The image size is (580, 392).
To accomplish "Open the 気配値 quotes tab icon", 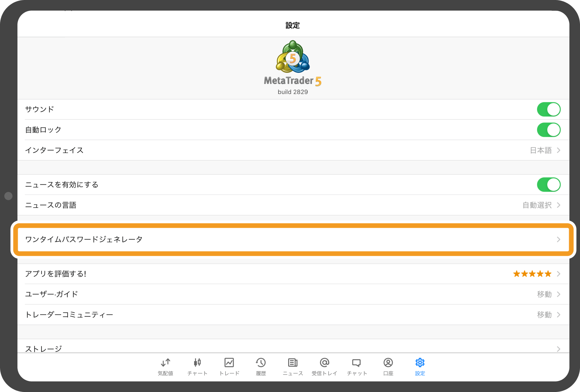I will [165, 362].
